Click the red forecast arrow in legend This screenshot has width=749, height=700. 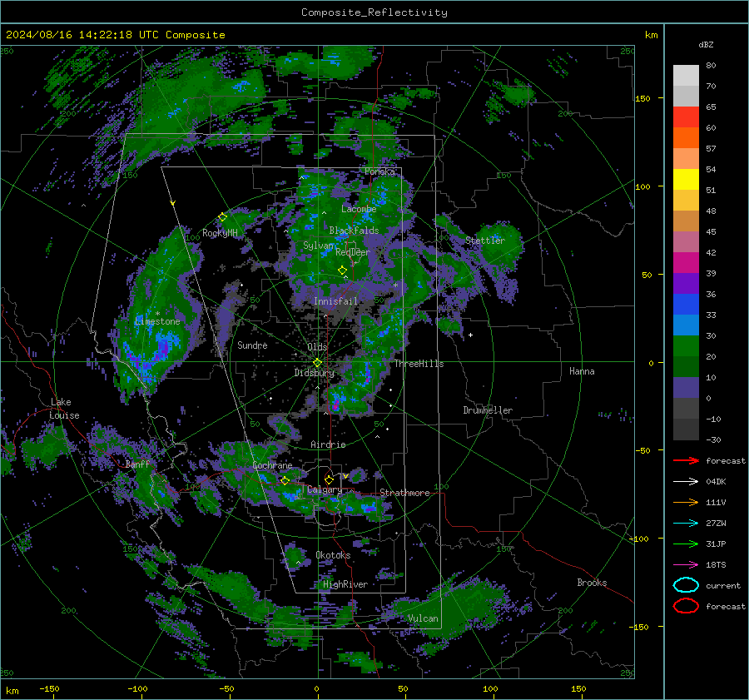click(686, 460)
